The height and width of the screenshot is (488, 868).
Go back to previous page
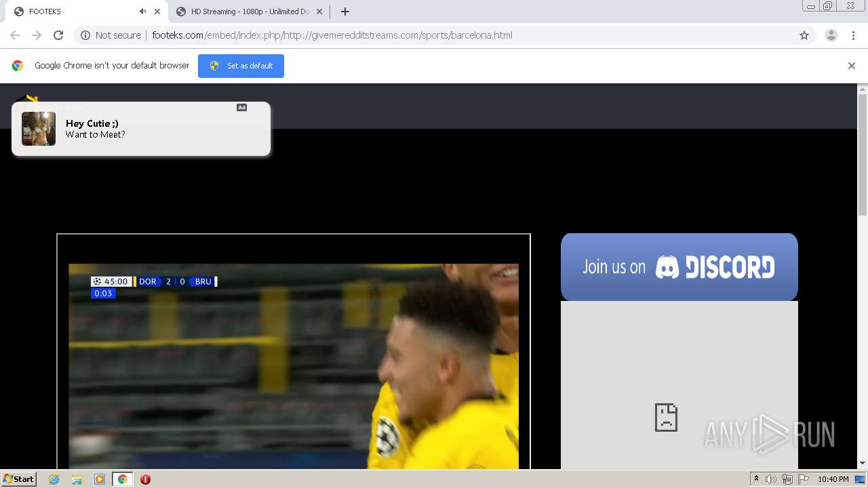(15, 35)
